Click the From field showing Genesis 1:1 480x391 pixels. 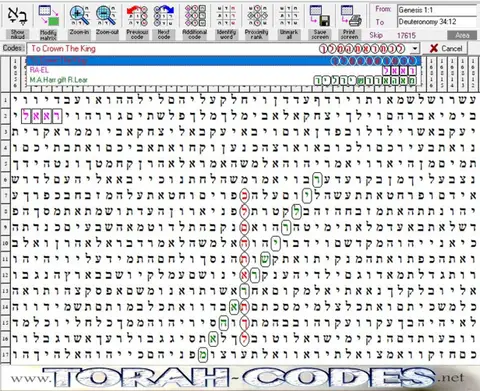(437, 10)
